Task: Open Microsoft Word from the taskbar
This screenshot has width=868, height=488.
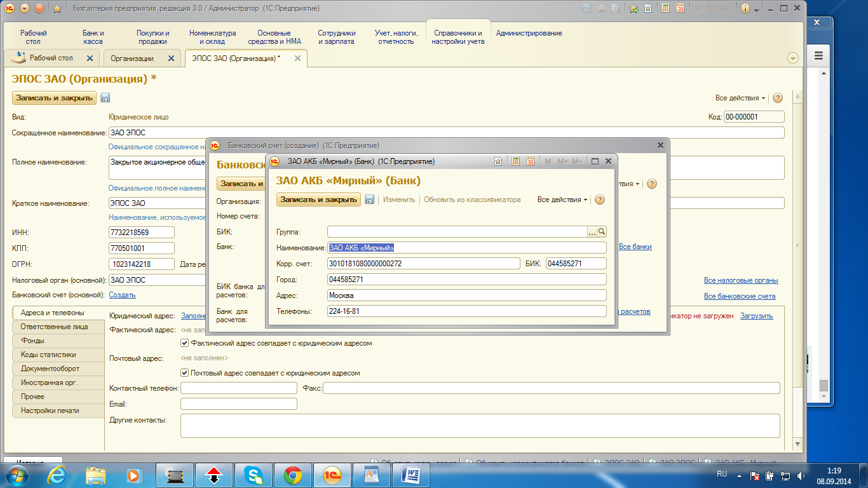Action: (411, 475)
